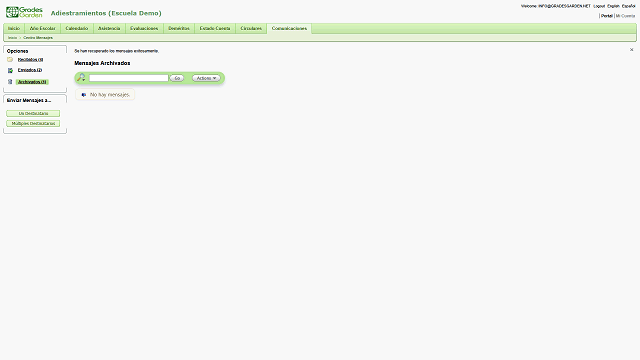Open the Deméritos tab

179,28
